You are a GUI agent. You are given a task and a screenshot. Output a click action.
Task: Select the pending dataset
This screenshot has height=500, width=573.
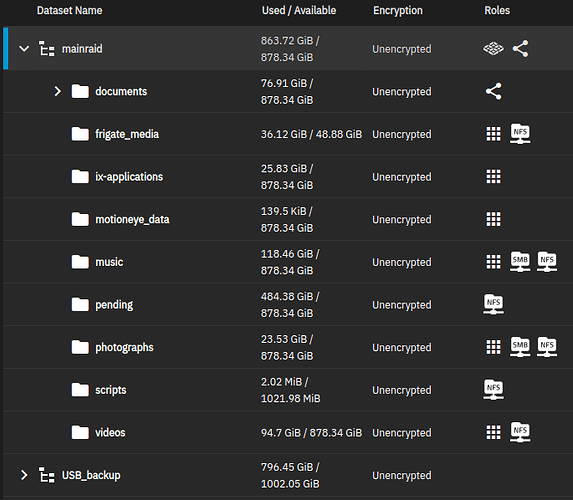[x=114, y=305]
